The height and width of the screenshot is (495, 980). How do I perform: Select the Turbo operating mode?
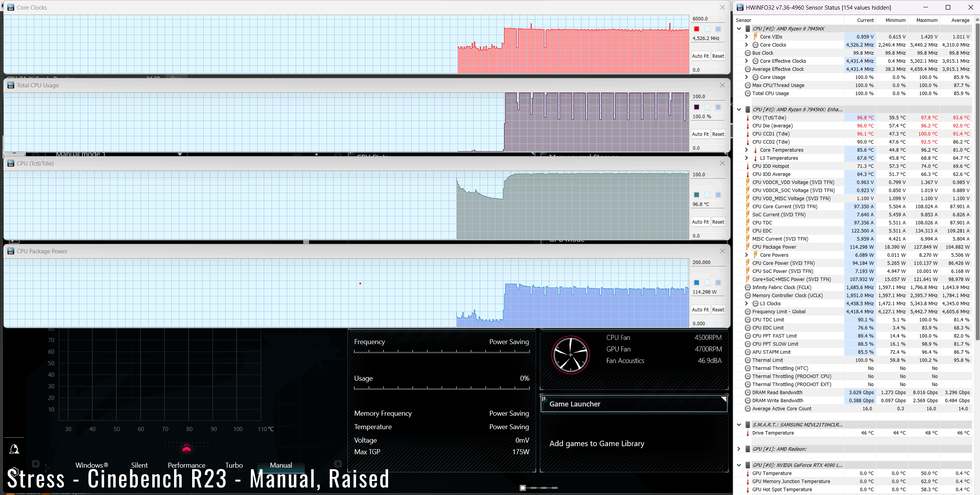pos(234,465)
